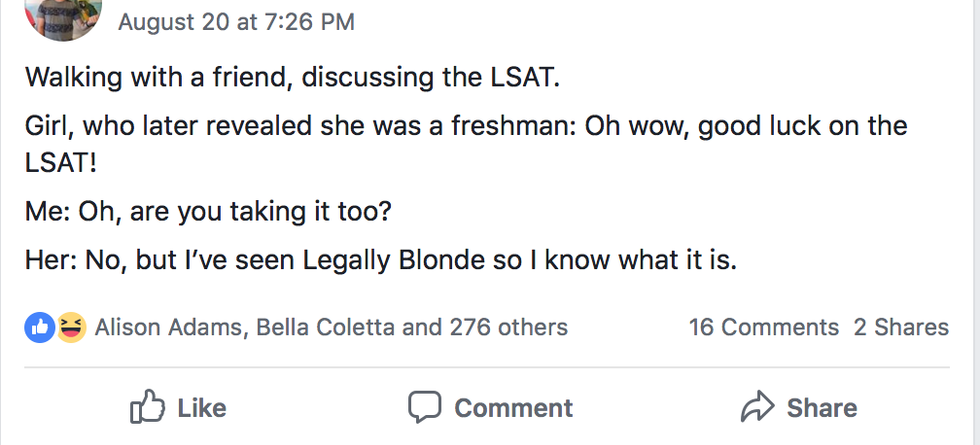Image resolution: width=980 pixels, height=445 pixels.
Task: Click the blue thumbs-up reaction icon
Action: [x=40, y=327]
